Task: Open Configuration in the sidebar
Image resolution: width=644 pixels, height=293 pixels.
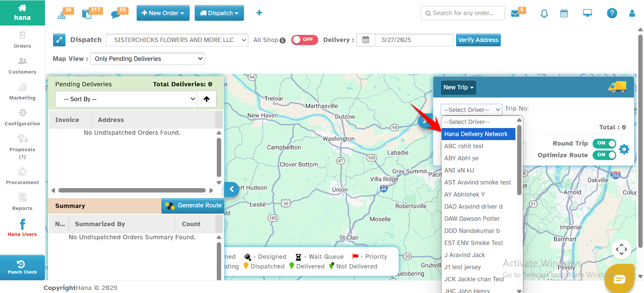Action: pyautogui.click(x=22, y=117)
